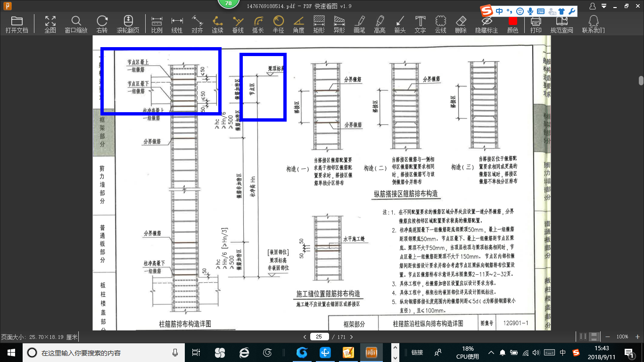This screenshot has width=644, height=362.
Task: Switch to two-page column view
Action: [x=583, y=337]
